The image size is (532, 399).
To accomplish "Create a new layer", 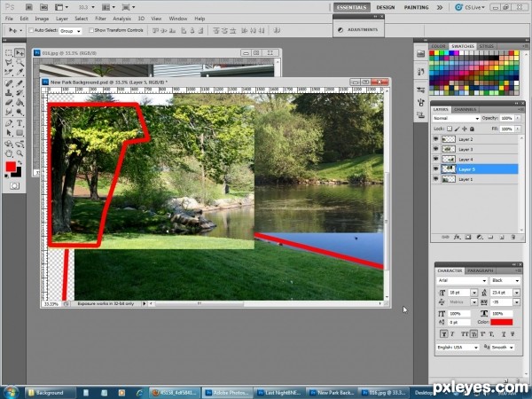I will point(502,237).
